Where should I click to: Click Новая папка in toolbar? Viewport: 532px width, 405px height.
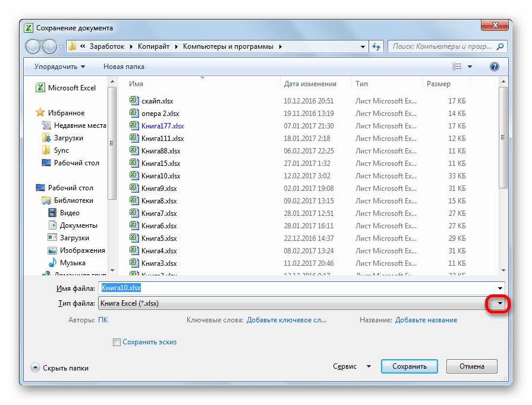click(124, 67)
